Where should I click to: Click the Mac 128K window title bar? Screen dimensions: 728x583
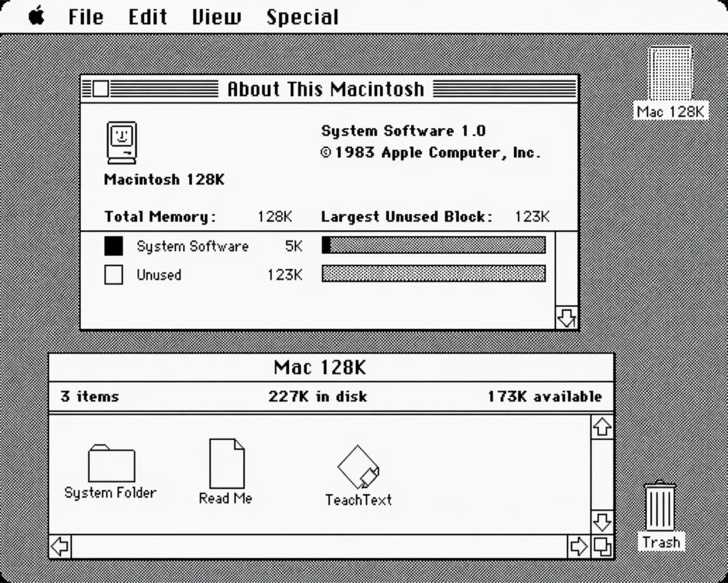click(320, 366)
